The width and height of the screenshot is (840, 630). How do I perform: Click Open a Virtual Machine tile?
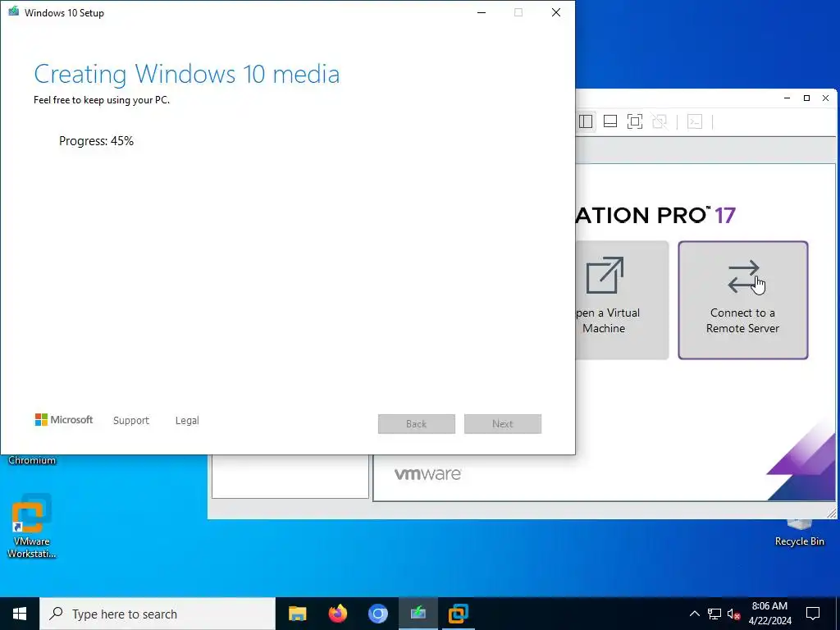(x=622, y=300)
